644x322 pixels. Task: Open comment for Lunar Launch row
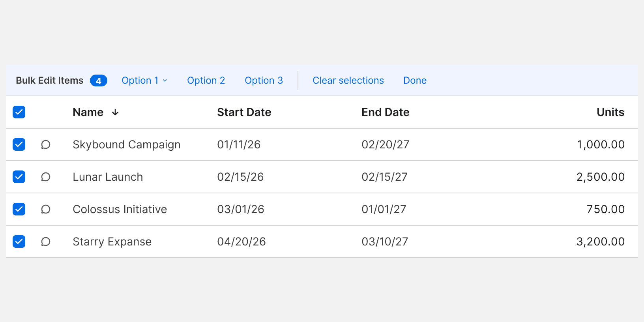coord(46,177)
